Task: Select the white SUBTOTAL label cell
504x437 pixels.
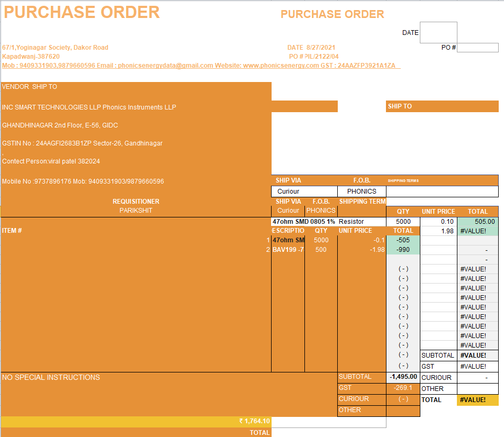Action: pyautogui.click(x=438, y=356)
